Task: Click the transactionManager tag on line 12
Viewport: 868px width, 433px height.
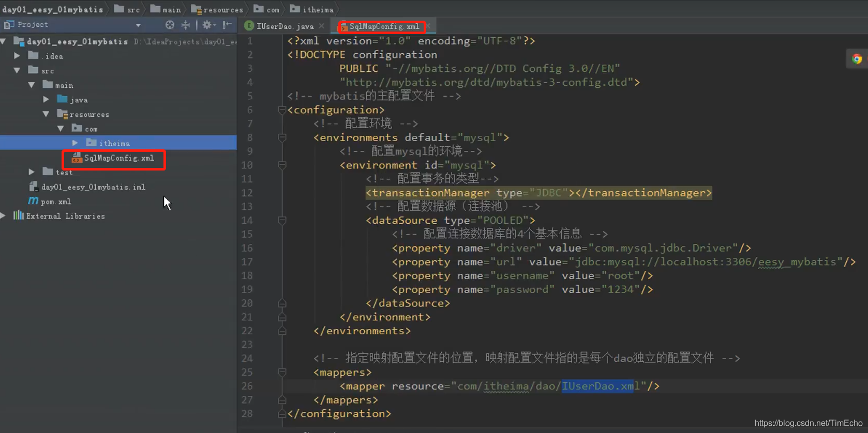Action: click(538, 193)
